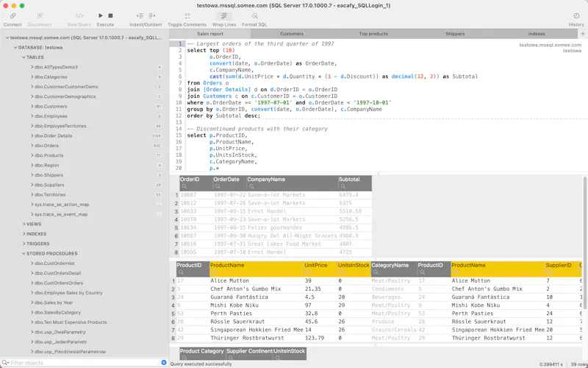Run the query with the Execute play icon
This screenshot has width=588, height=368.
(x=101, y=15)
